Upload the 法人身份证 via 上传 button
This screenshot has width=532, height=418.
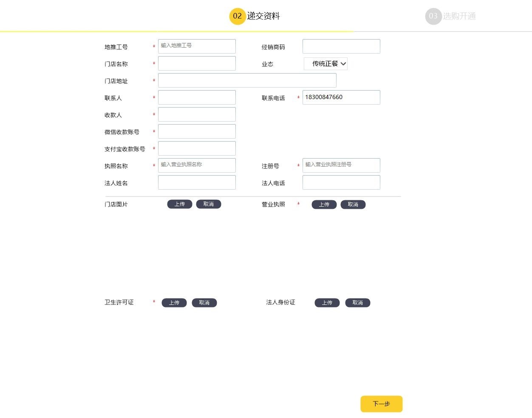click(327, 303)
